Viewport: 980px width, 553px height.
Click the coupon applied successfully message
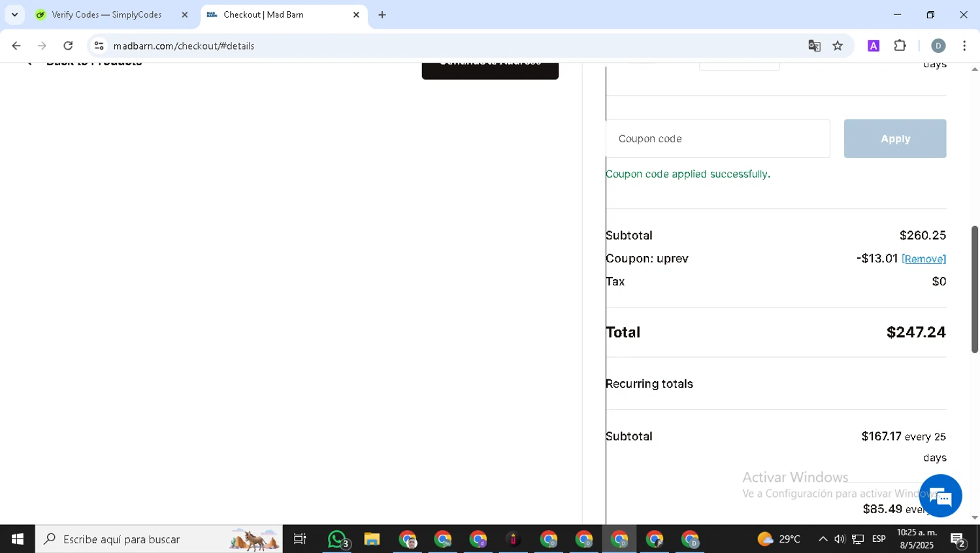(688, 174)
